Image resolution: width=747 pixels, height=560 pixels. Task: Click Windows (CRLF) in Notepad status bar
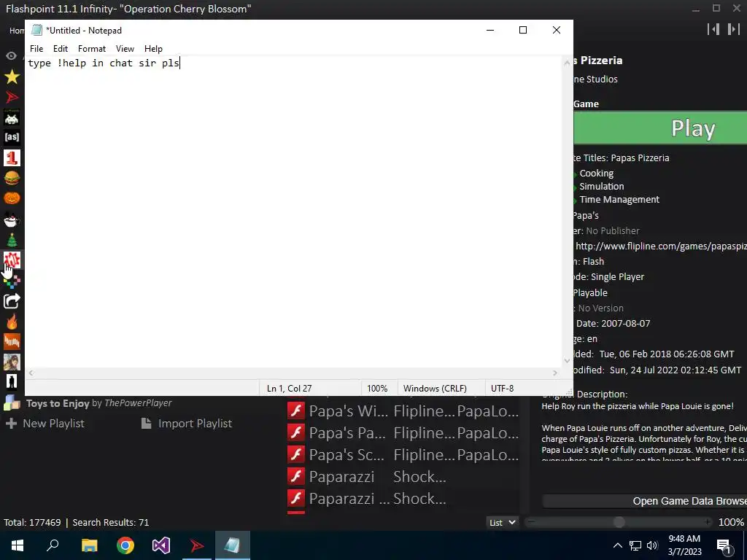(435, 389)
